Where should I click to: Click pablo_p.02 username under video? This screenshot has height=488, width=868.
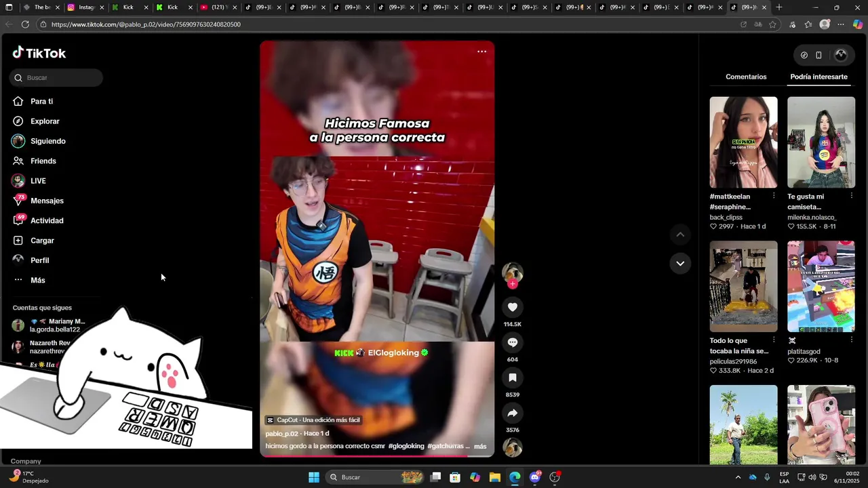click(281, 434)
